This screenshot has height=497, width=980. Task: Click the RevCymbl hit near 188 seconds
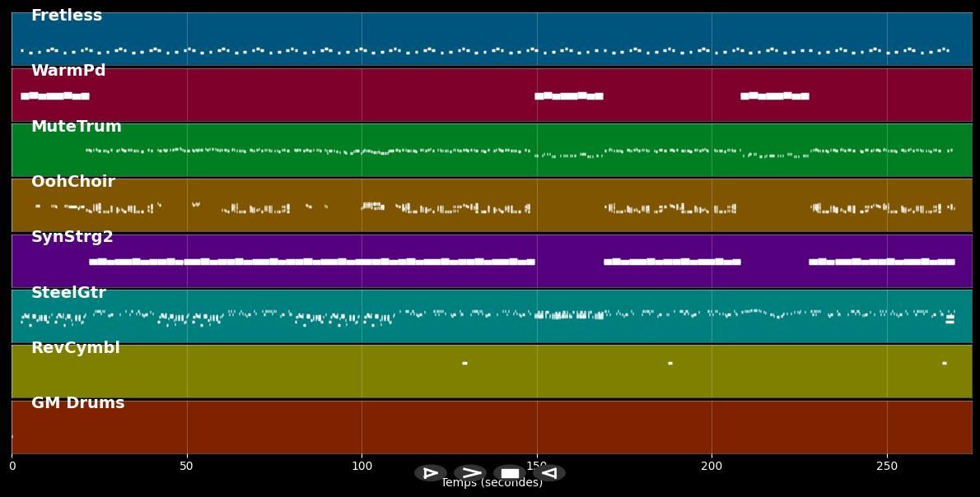[x=670, y=363]
